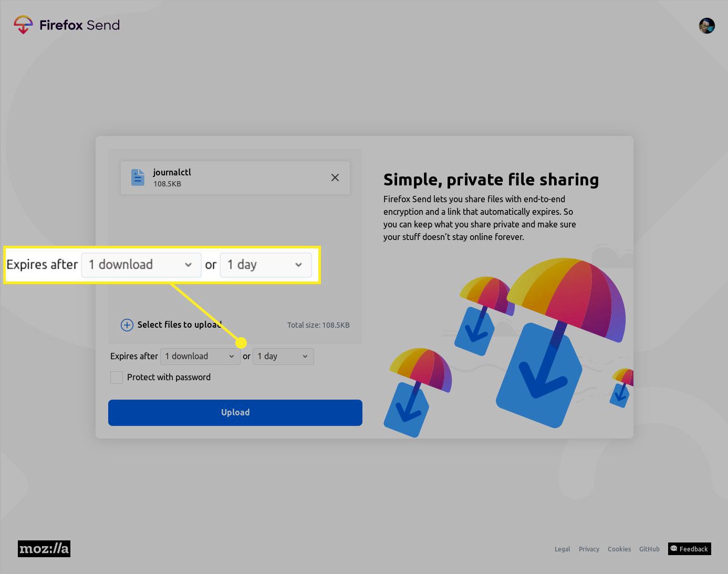
Task: Click the journalctl file name
Action: [172, 172]
